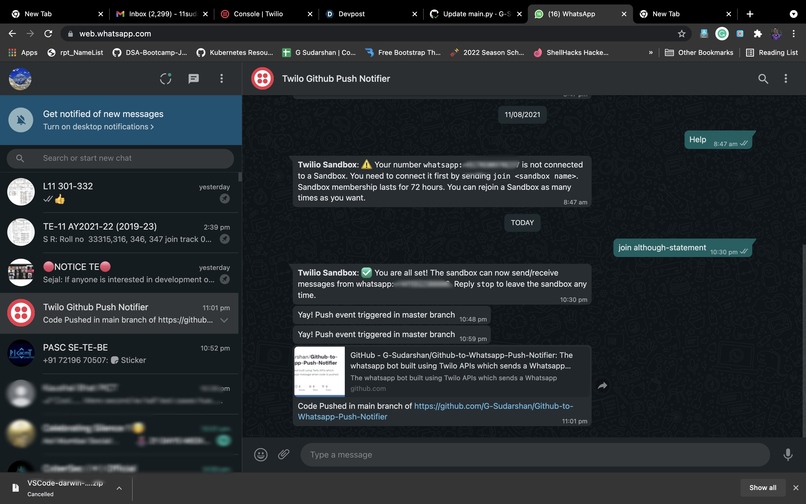The image size is (806, 504).
Task: Open GitHub link preview thumbnail
Action: pos(320,371)
